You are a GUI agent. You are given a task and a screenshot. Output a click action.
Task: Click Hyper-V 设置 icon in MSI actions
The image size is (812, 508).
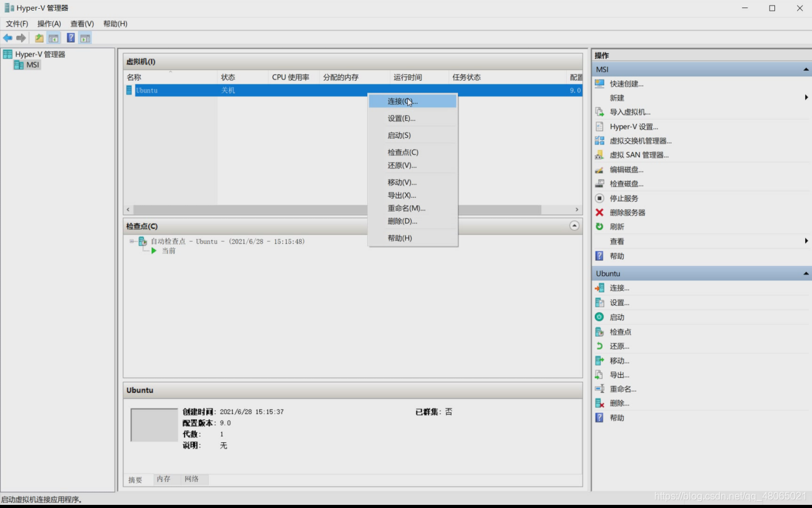pos(599,126)
